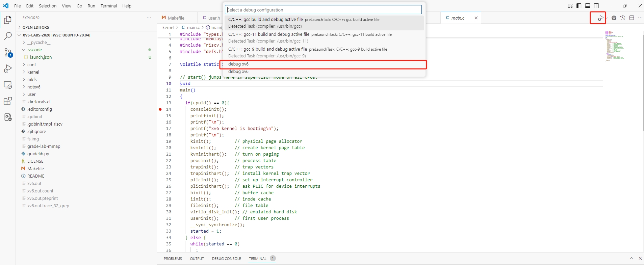The height and width of the screenshot is (265, 644).
Task: Click the code minimap preview
Action: point(614,46)
